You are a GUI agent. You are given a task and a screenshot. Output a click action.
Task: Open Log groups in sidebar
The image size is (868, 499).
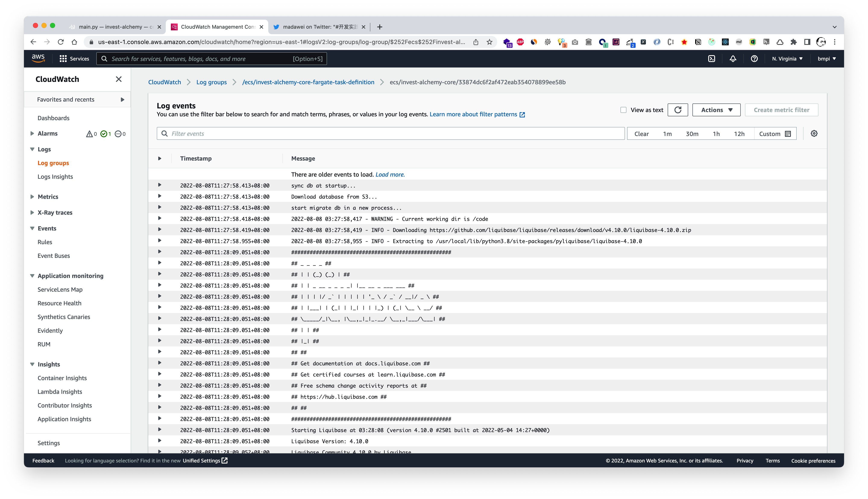pos(53,163)
